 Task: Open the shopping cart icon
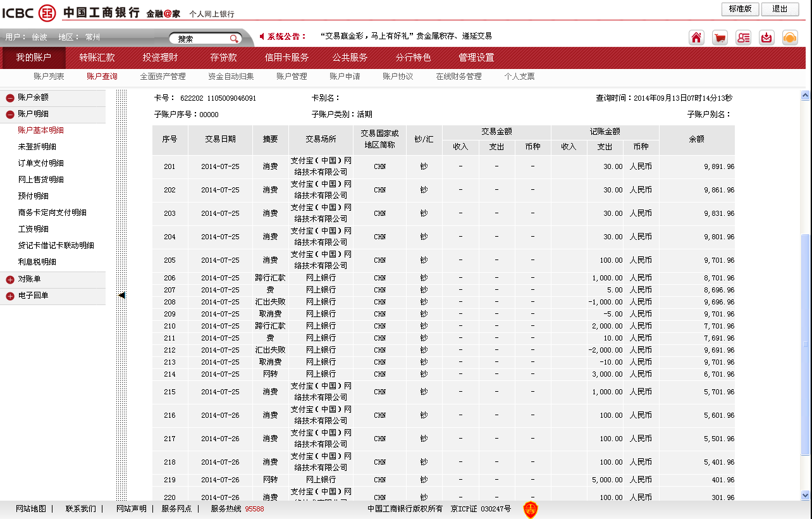(720, 37)
